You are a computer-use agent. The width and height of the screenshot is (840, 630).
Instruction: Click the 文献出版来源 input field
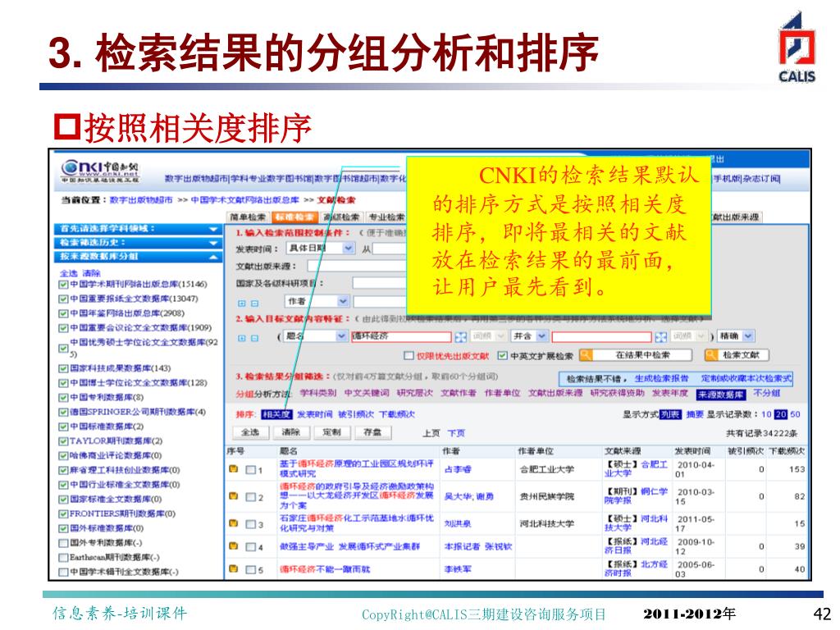(357, 267)
